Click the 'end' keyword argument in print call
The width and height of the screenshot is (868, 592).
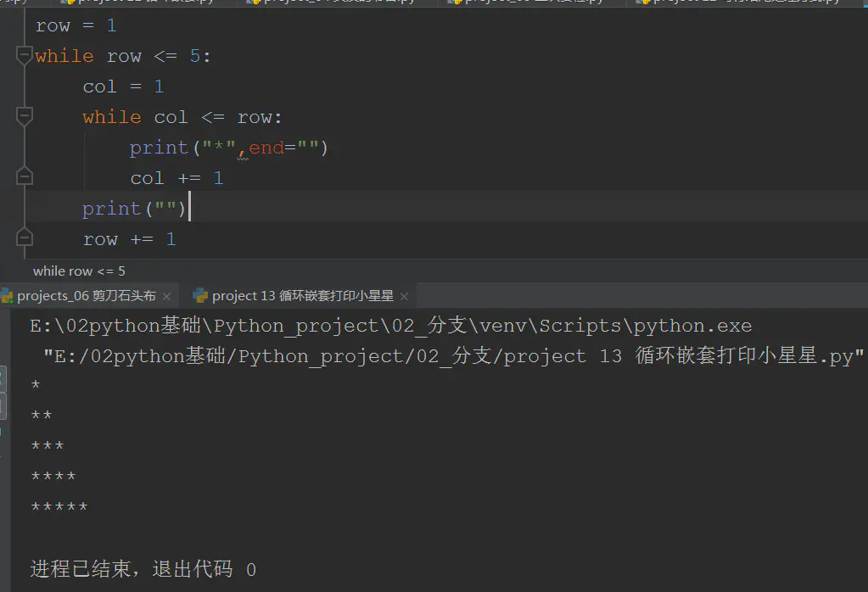266,148
